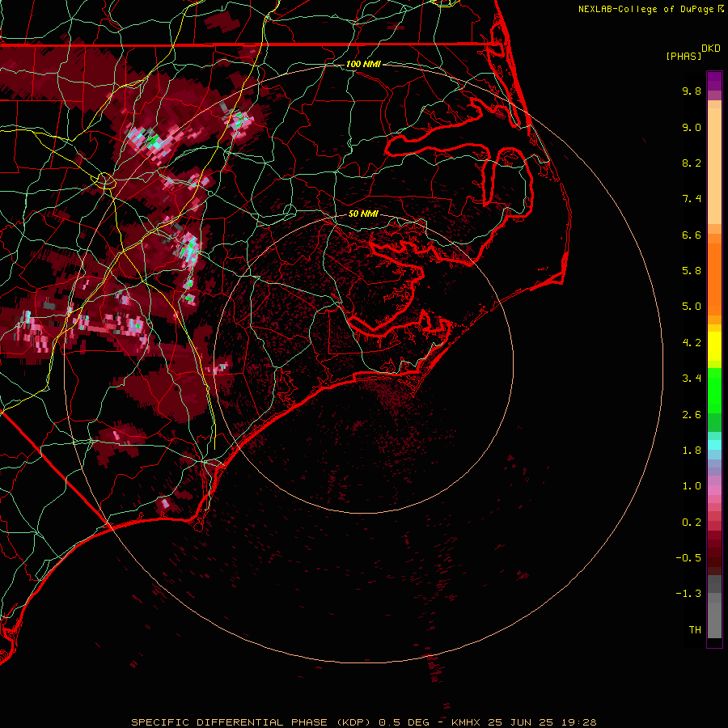Click the yellow segment of the color bar
This screenshot has height=728, width=728.
click(x=714, y=346)
